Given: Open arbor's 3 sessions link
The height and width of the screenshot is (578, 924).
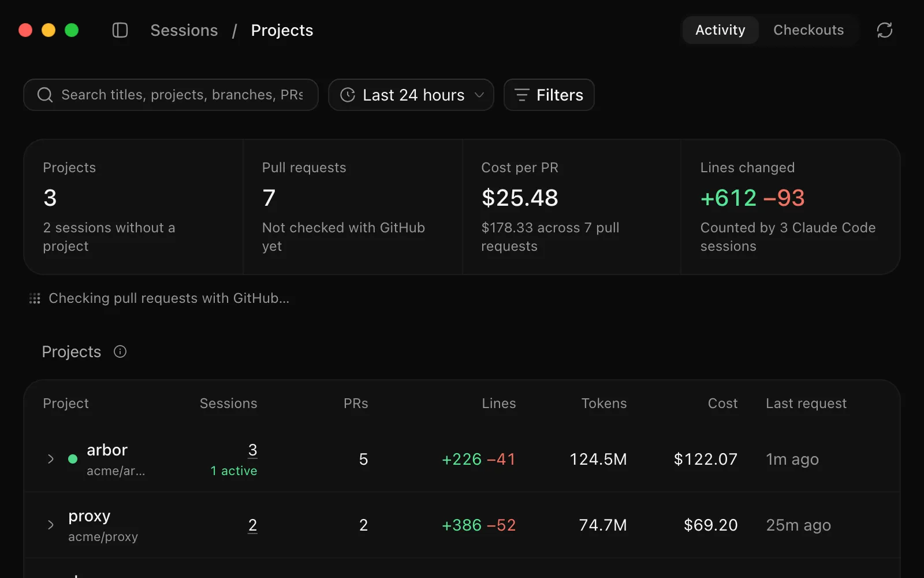Looking at the screenshot, I should click(x=252, y=450).
